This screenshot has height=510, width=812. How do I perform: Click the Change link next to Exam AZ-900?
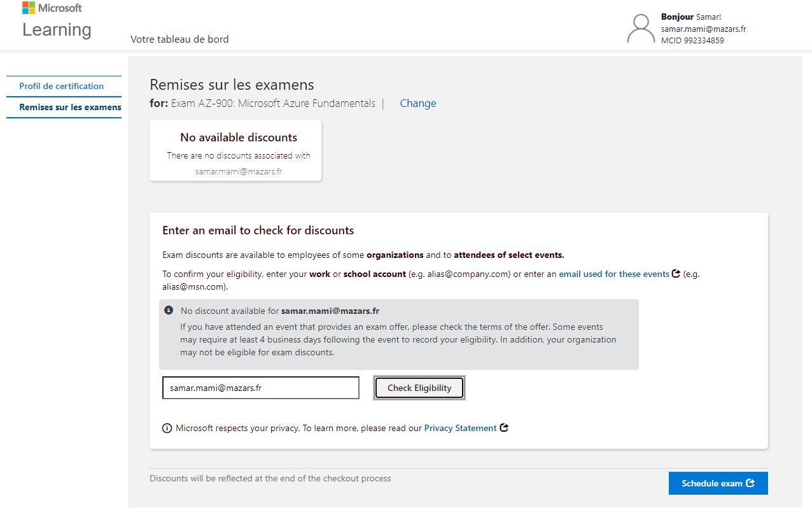tap(417, 103)
